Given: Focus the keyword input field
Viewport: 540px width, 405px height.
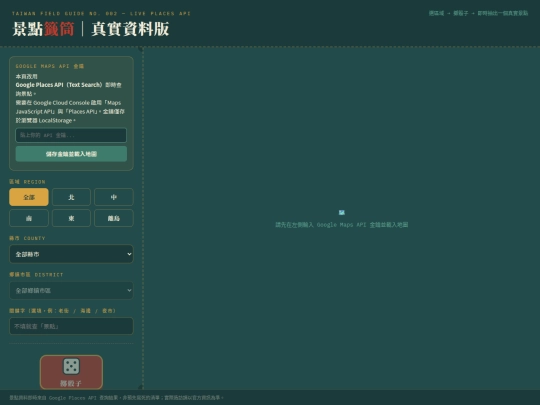Looking at the screenshot, I should pyautogui.click(x=71, y=326).
